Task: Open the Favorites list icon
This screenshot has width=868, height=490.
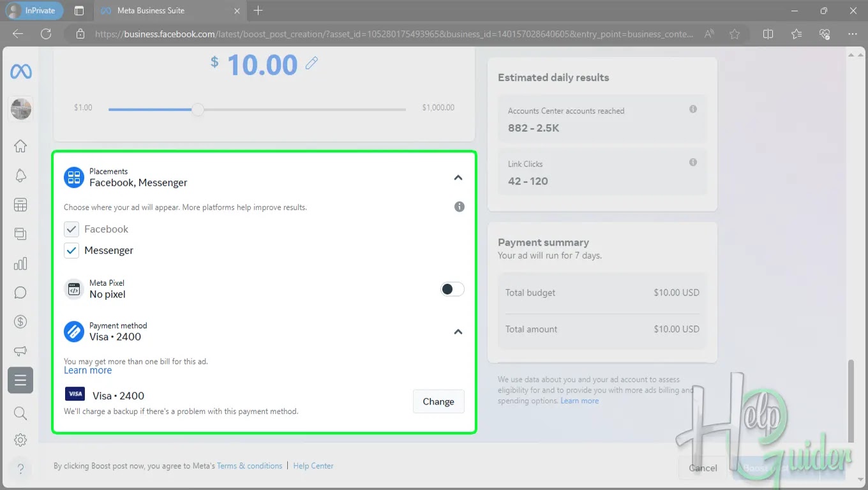Action: click(x=797, y=34)
